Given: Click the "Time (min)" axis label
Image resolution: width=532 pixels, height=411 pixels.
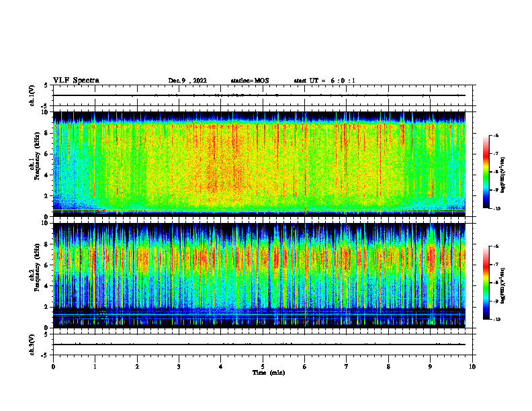Looking at the screenshot, I should pyautogui.click(x=269, y=373).
